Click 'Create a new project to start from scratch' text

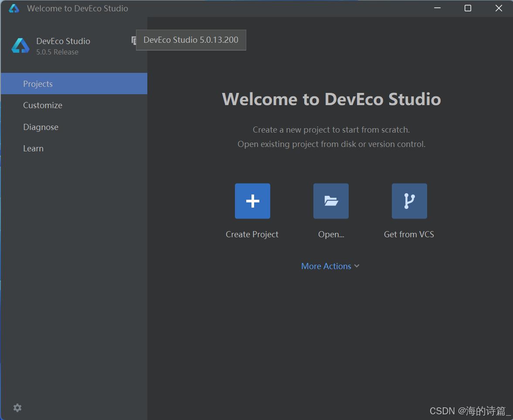click(331, 130)
